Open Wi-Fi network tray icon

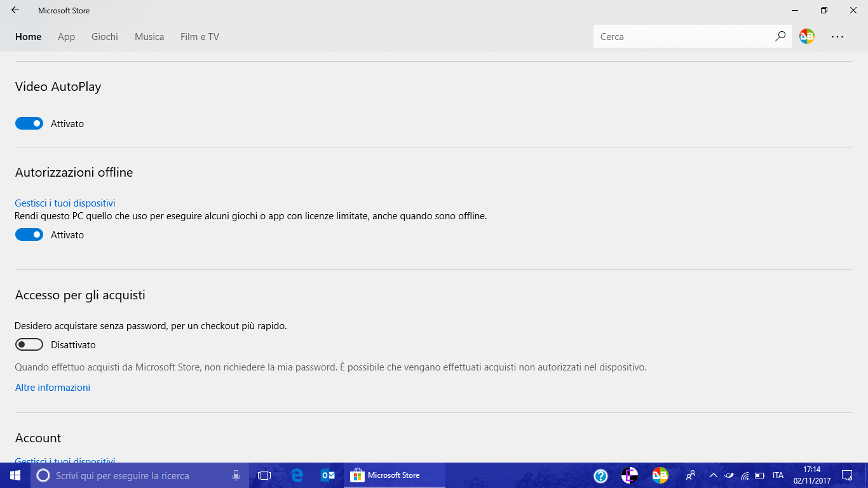tap(745, 475)
